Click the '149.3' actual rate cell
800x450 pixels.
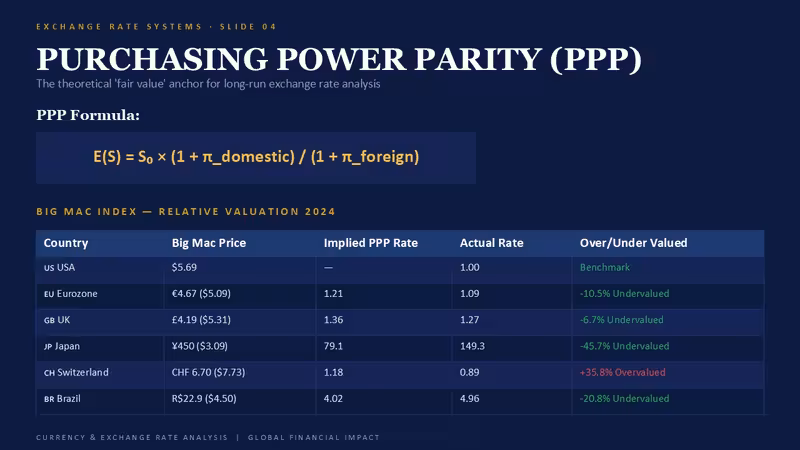point(472,346)
